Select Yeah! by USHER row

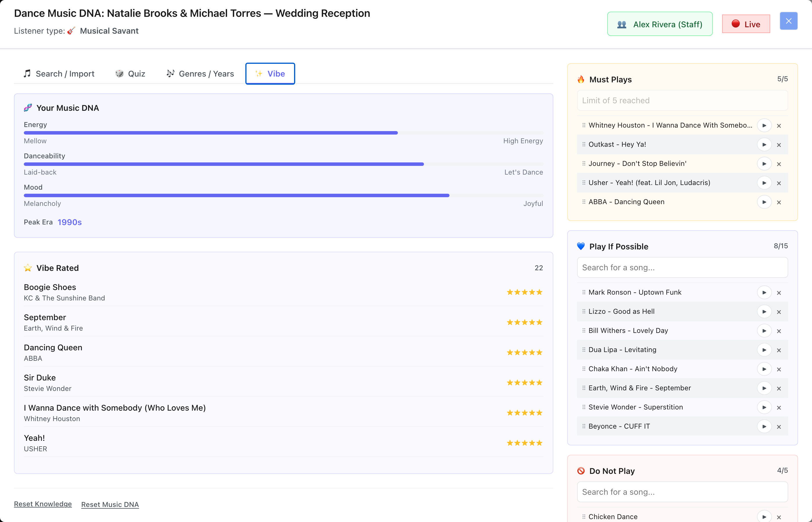[x=283, y=443]
